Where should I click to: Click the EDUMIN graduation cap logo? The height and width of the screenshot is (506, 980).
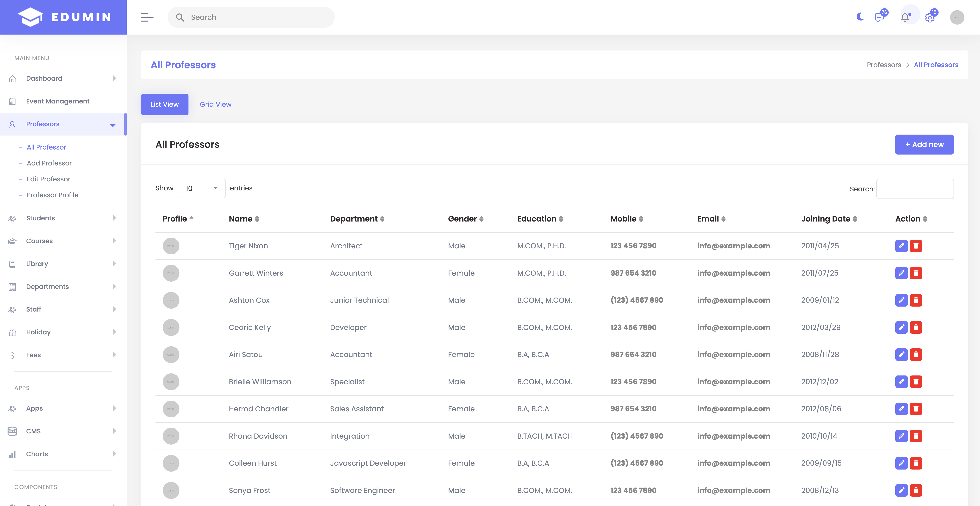click(x=31, y=17)
